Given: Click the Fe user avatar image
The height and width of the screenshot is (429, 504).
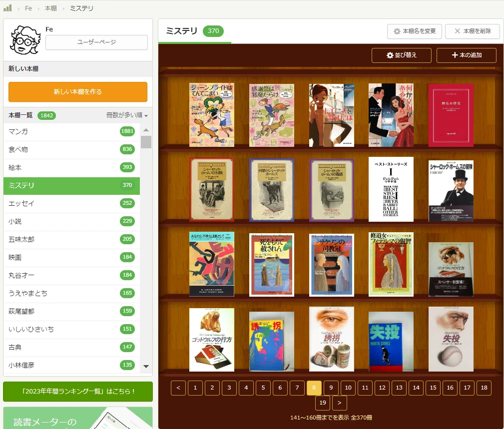Looking at the screenshot, I should [x=25, y=40].
